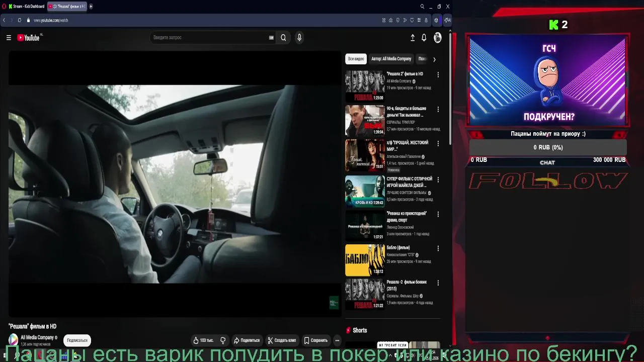Switch to the "Решала" фильм YouTube tab
644x362 pixels.
tap(67, 7)
